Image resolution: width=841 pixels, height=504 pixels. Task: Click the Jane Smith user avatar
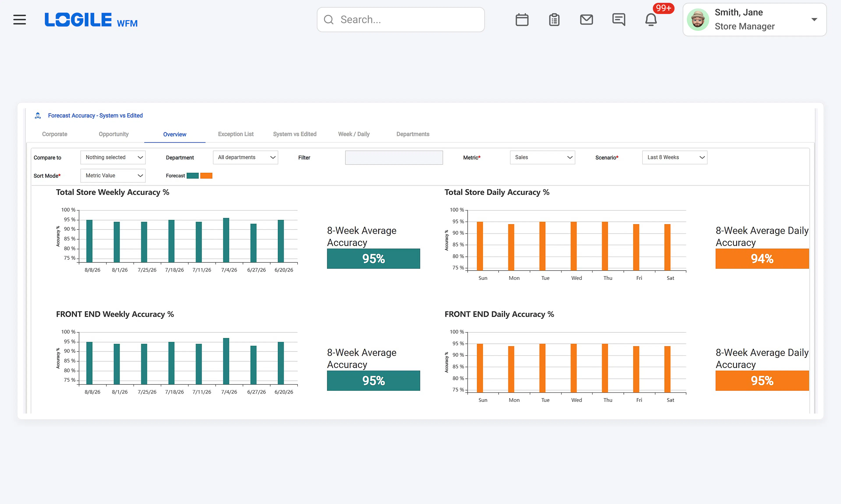pos(698,20)
